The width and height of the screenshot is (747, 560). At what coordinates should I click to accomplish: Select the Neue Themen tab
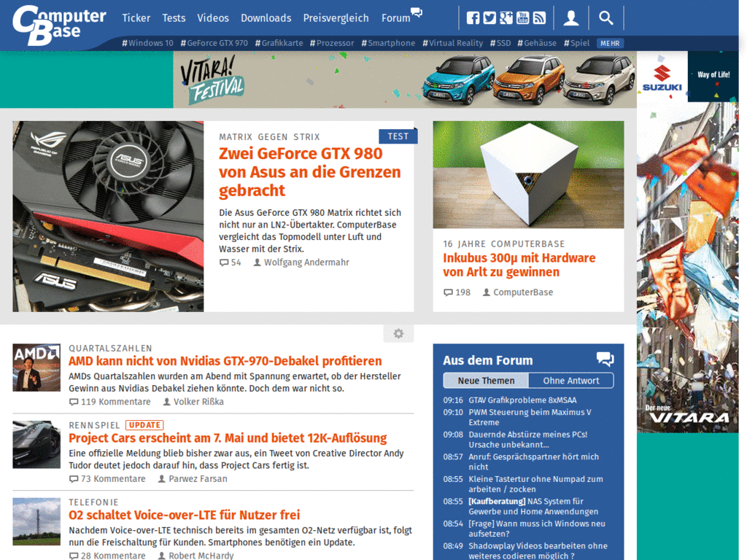coord(486,381)
